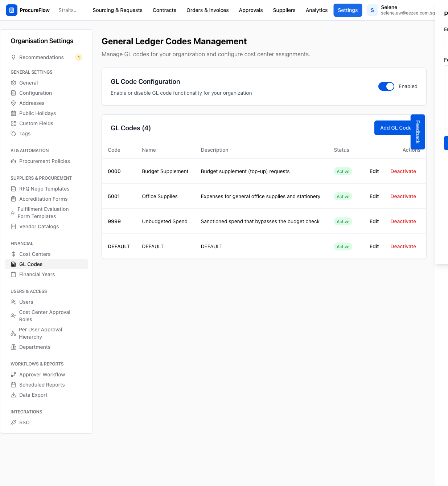
Task: Click the General gear icon
Action: (x=13, y=83)
